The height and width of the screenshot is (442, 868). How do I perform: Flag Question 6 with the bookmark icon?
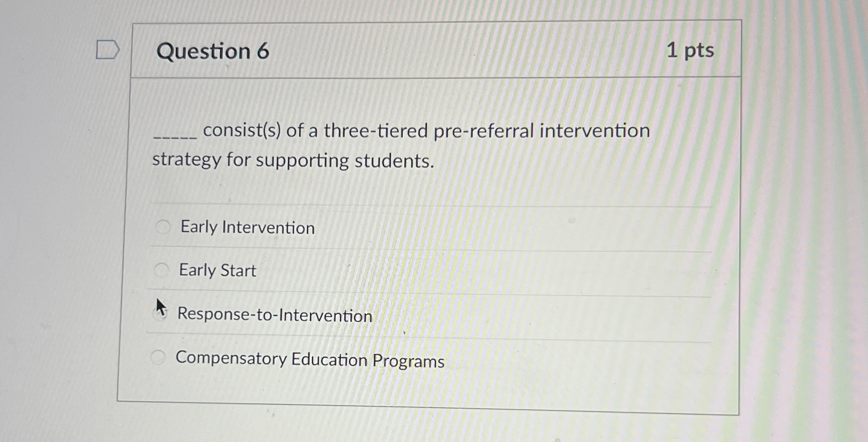click(107, 50)
